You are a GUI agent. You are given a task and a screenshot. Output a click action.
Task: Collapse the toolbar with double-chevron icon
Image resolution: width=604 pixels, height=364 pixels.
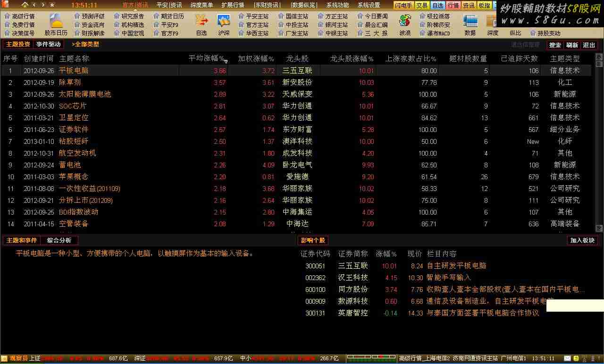52,5
